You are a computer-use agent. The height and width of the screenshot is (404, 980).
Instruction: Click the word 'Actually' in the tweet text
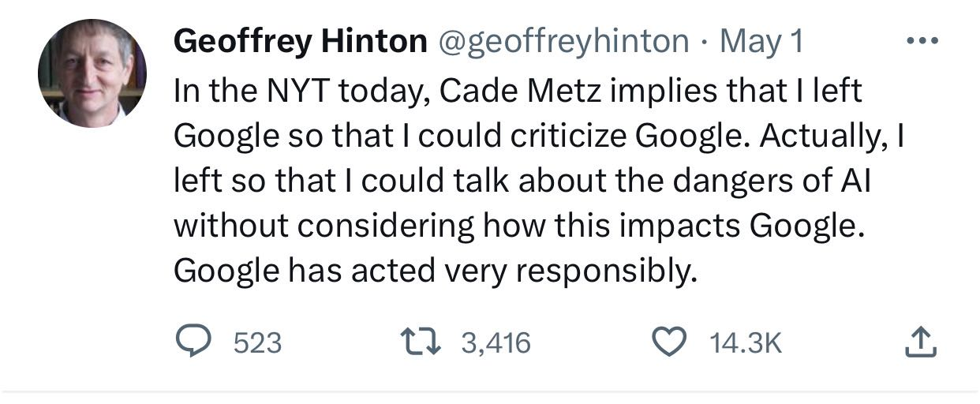click(820, 137)
